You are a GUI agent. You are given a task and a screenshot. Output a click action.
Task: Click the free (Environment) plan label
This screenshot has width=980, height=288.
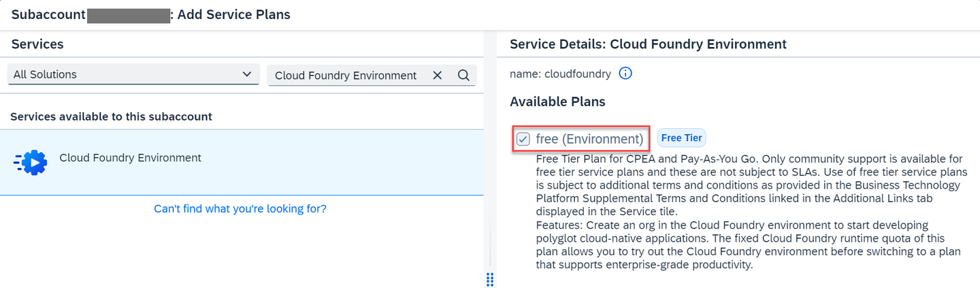(x=589, y=139)
